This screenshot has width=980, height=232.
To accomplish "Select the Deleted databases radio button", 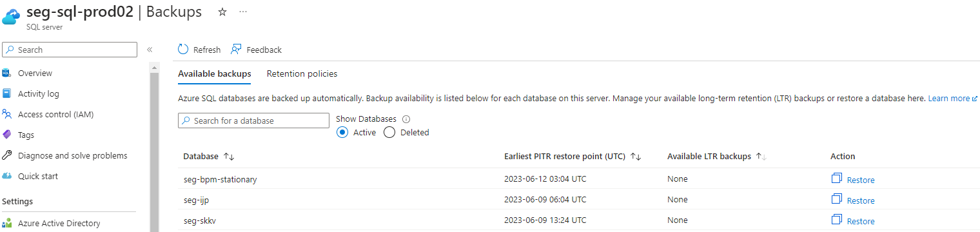I will pos(389,133).
